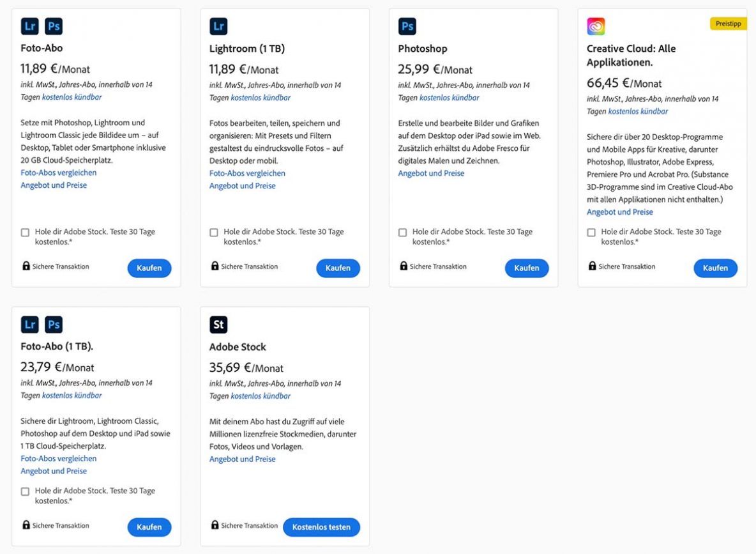Click the lock icon in Photoshop card
The image size is (756, 554).
[x=403, y=266]
